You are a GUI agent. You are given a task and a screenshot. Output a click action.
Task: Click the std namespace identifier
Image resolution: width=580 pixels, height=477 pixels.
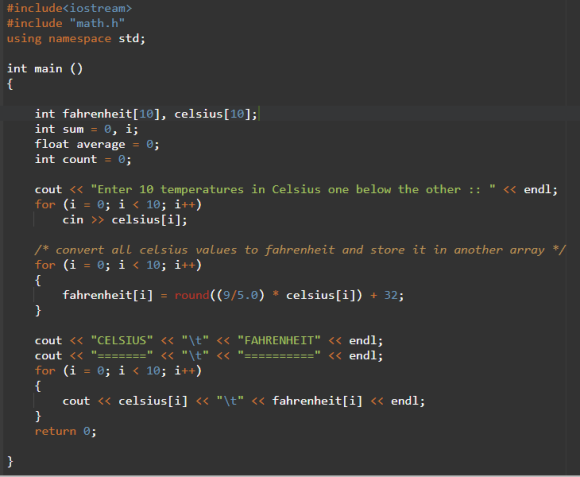(130, 38)
